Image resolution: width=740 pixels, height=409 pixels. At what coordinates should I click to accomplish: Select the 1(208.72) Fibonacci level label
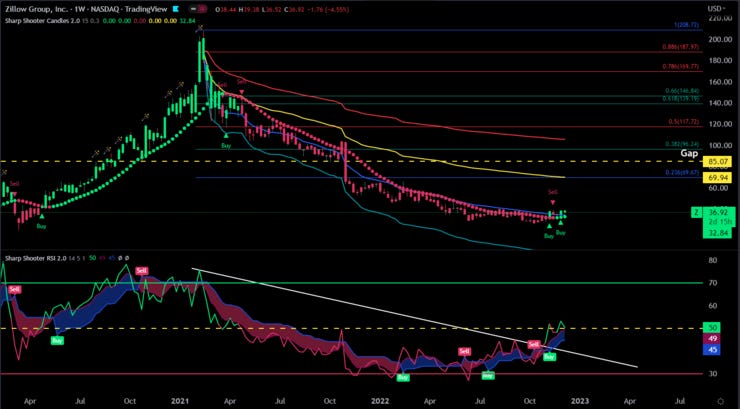point(687,24)
